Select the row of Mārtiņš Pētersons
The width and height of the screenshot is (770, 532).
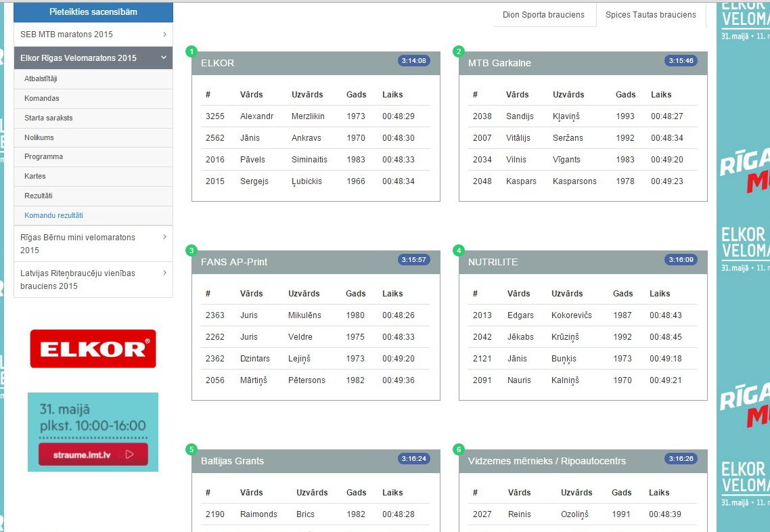315,380
